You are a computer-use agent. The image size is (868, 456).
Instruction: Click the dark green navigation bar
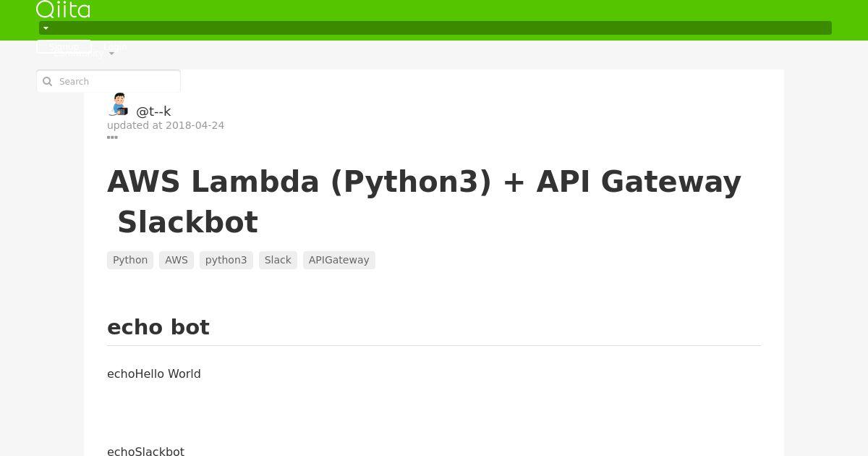(435, 28)
